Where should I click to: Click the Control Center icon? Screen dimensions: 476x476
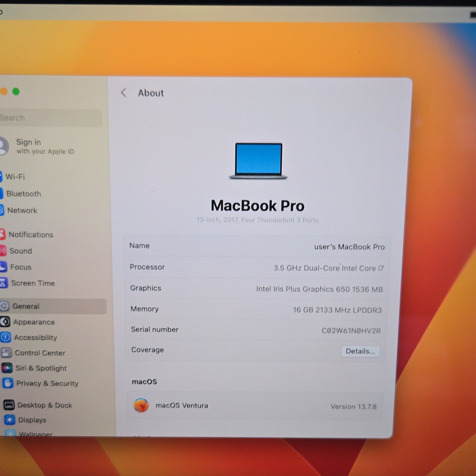(x=6, y=353)
